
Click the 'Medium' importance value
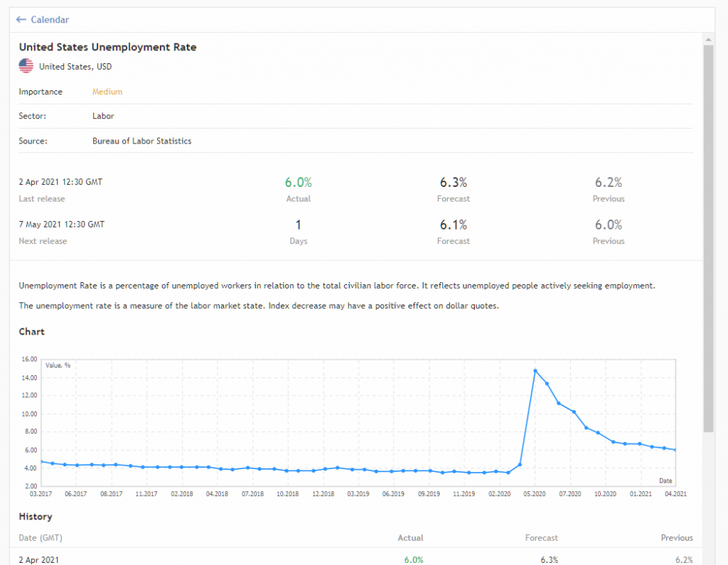107,92
